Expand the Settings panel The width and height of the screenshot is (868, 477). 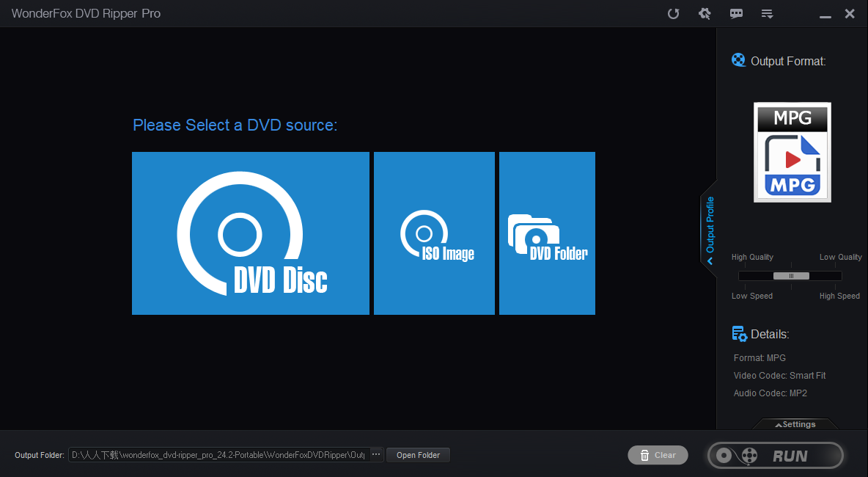click(795, 424)
